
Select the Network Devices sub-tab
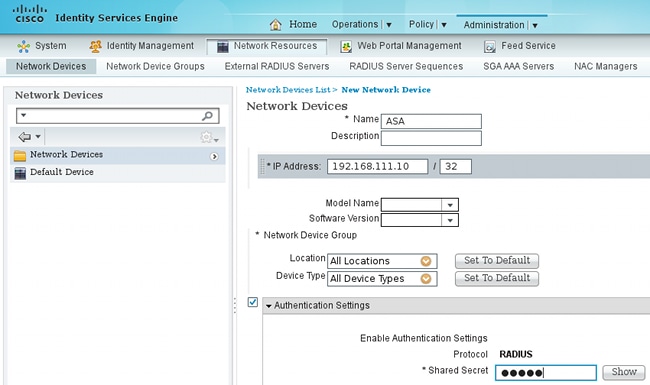pyautogui.click(x=51, y=66)
